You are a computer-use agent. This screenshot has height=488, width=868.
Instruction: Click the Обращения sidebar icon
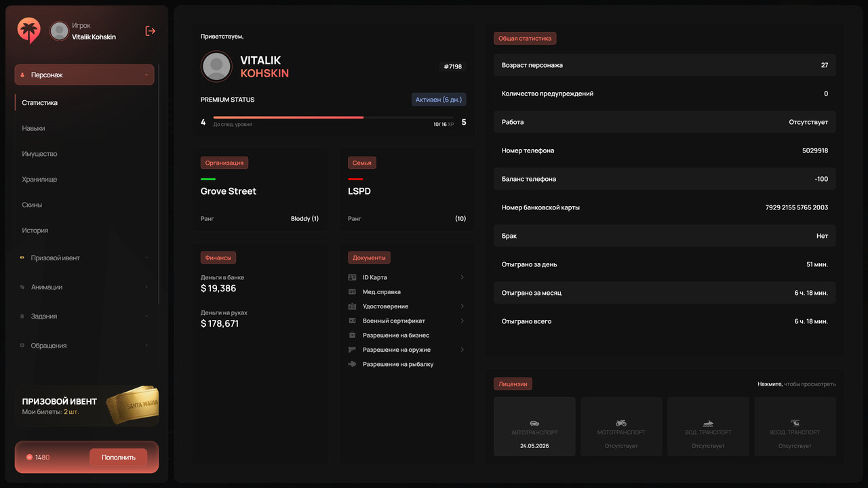[x=22, y=346]
